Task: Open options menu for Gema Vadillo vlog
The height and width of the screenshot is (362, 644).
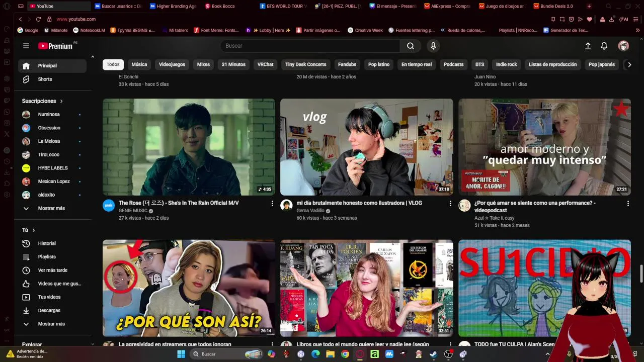Action: [x=450, y=204]
